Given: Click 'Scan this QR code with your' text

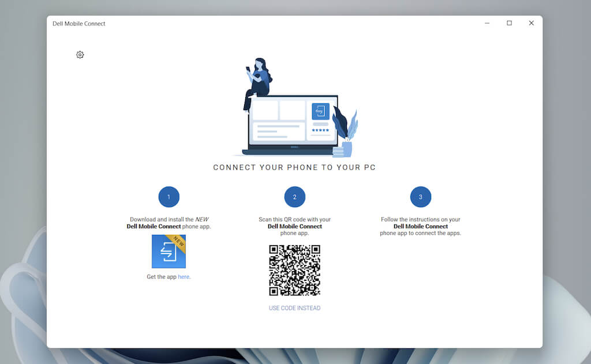Looking at the screenshot, I should click(294, 219).
